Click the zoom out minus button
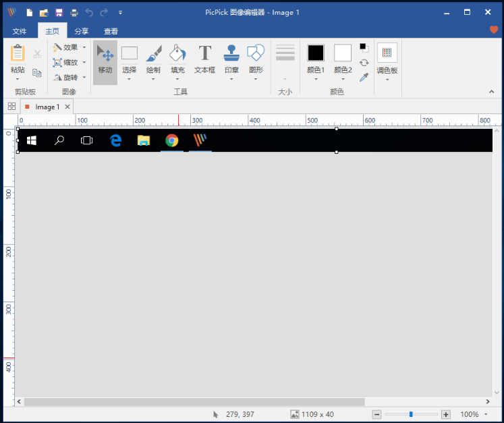The width and height of the screenshot is (504, 423). pyautogui.click(x=377, y=414)
